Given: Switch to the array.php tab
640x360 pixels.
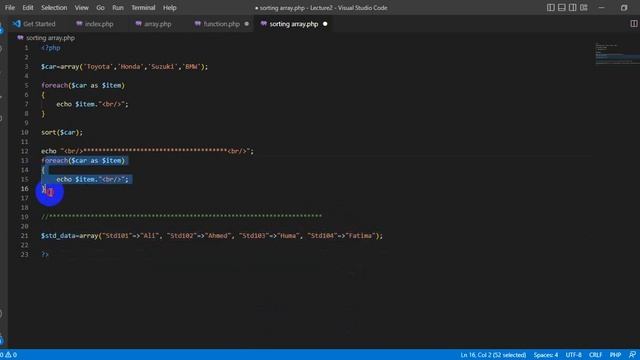Looking at the screenshot, I should pos(153,24).
